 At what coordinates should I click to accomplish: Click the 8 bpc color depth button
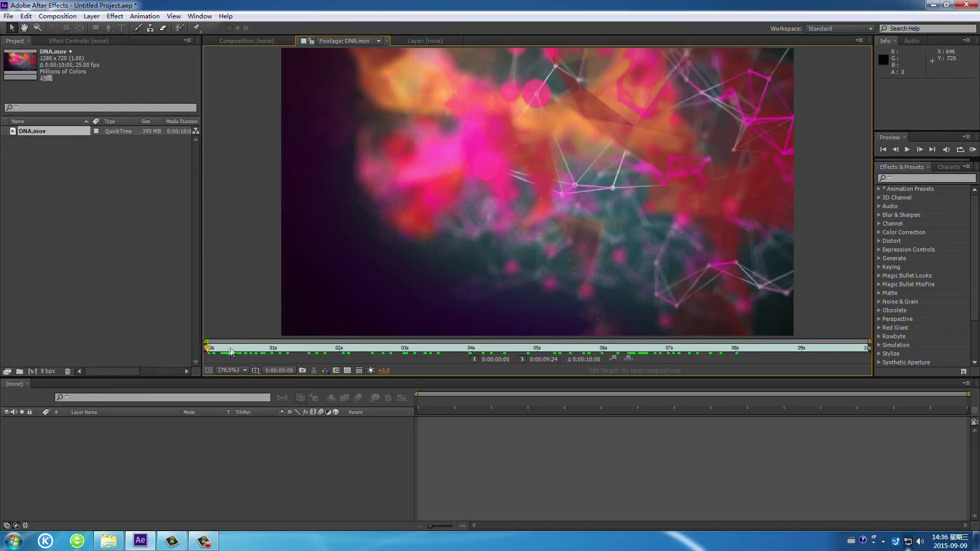48,371
